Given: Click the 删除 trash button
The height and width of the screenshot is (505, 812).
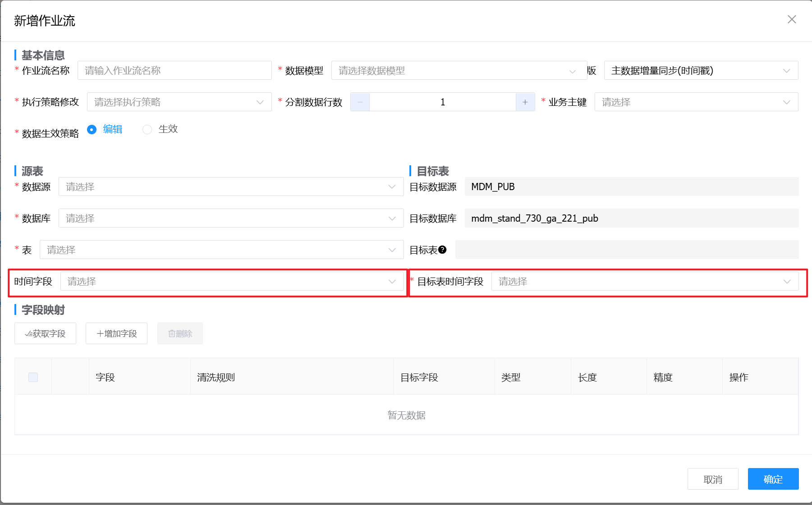Looking at the screenshot, I should [x=180, y=333].
